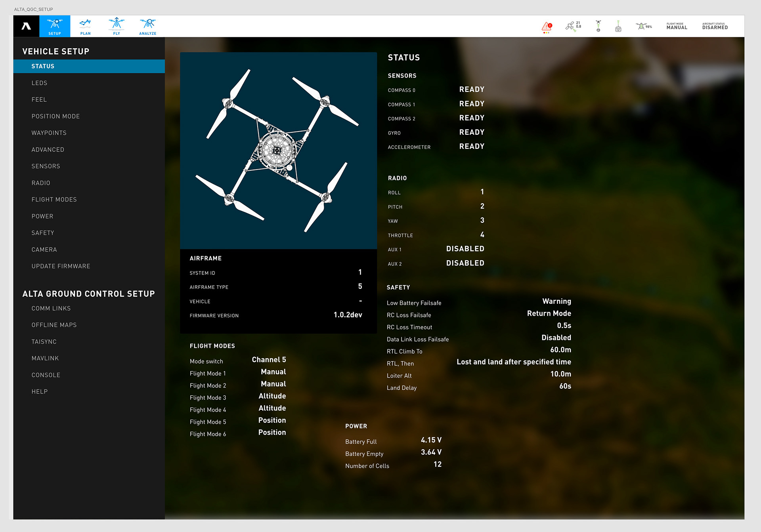761x532 pixels.
Task: Click Number of Cells 12 value
Action: click(x=437, y=464)
